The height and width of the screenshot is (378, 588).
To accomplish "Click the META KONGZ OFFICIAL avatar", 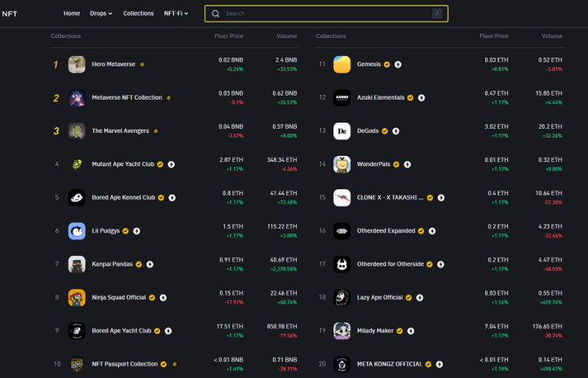I will (x=342, y=364).
